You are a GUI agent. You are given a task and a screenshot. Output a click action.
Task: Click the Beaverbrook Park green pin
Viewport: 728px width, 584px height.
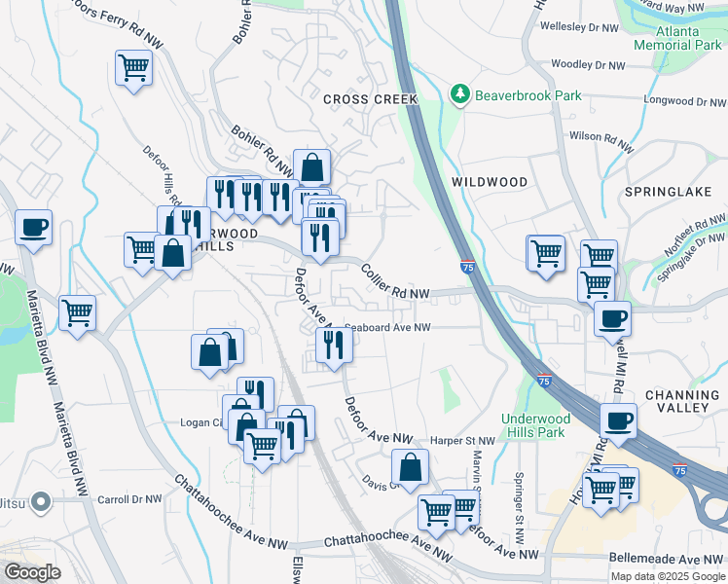click(459, 95)
